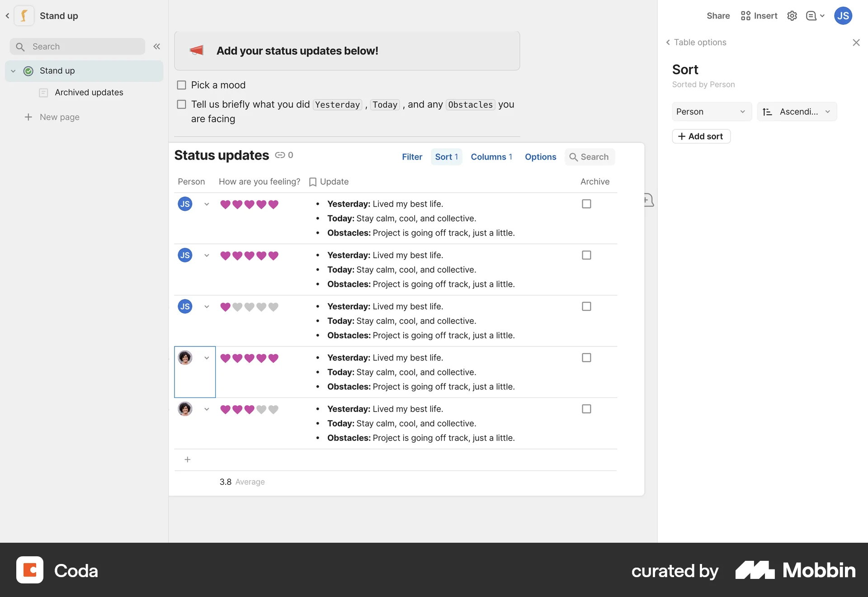The width and height of the screenshot is (868, 597).
Task: Archive the first status update row
Action: [x=586, y=204]
